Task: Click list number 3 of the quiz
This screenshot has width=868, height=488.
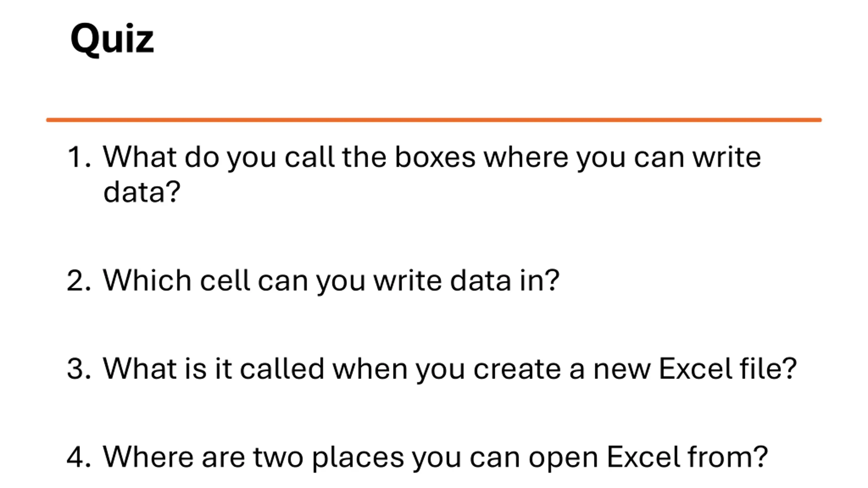Action: click(79, 368)
